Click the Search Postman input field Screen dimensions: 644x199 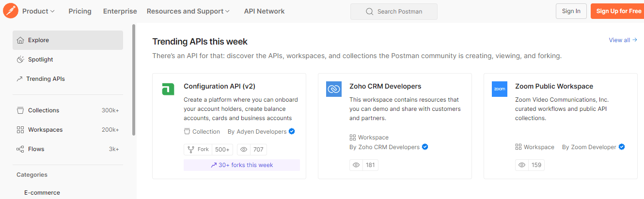[x=394, y=12]
